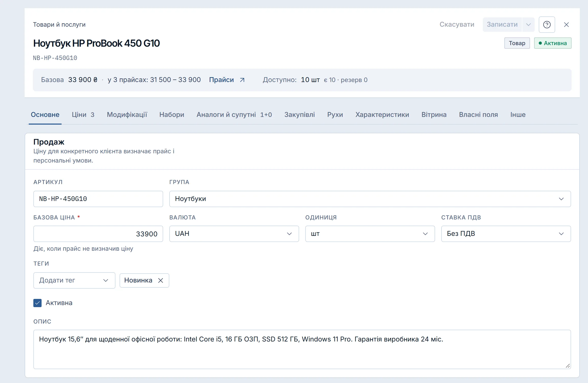
Task: Open the Ставка ПДВ dropdown
Action: click(x=506, y=234)
